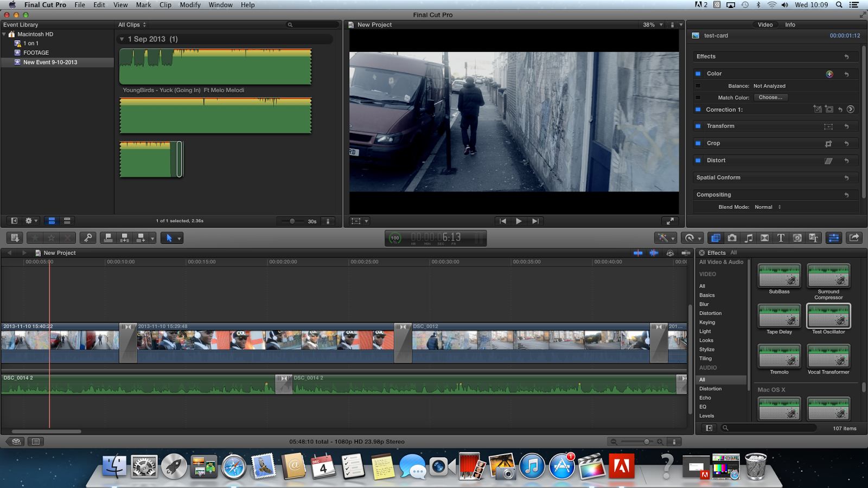Open the Titles browser T icon

(x=781, y=238)
